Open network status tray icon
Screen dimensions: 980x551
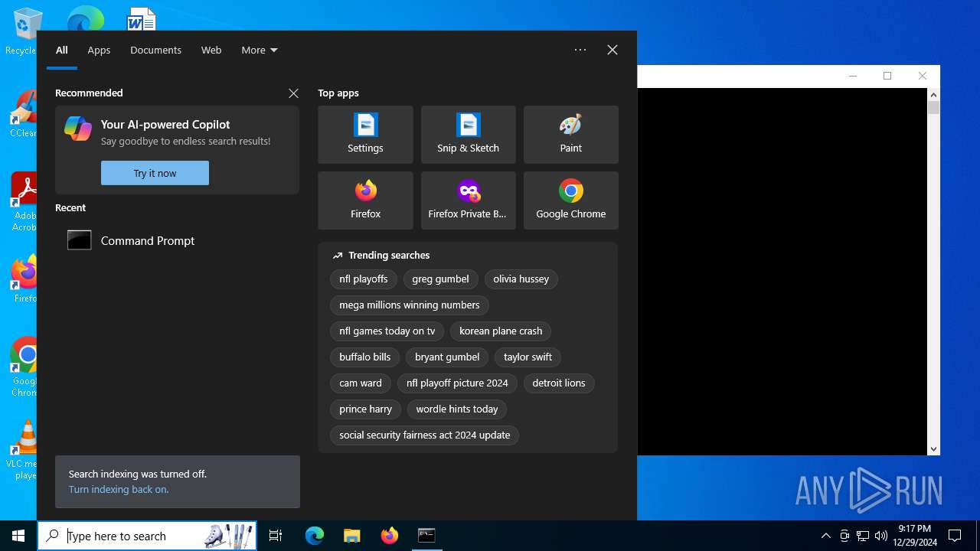click(x=863, y=536)
